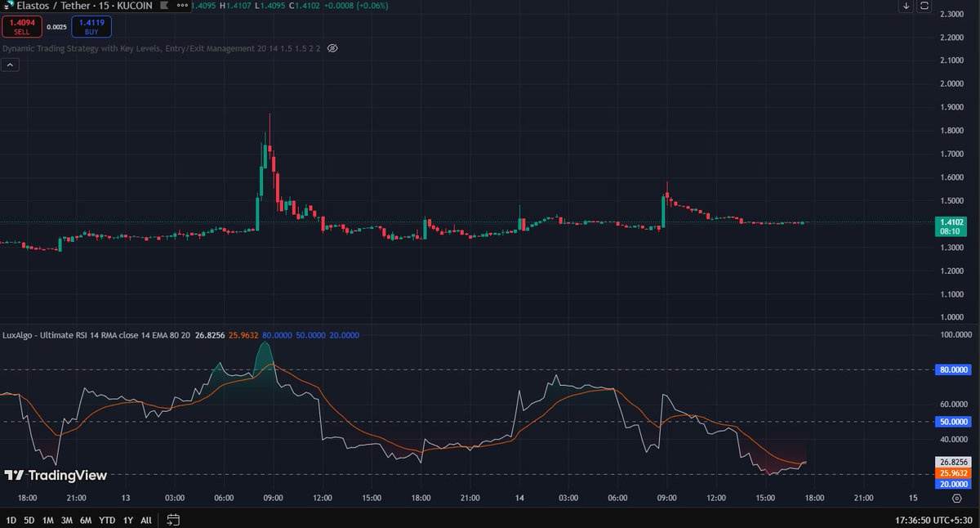Click the 2.3000 price scale label
This screenshot has width=980, height=528.
tap(952, 15)
